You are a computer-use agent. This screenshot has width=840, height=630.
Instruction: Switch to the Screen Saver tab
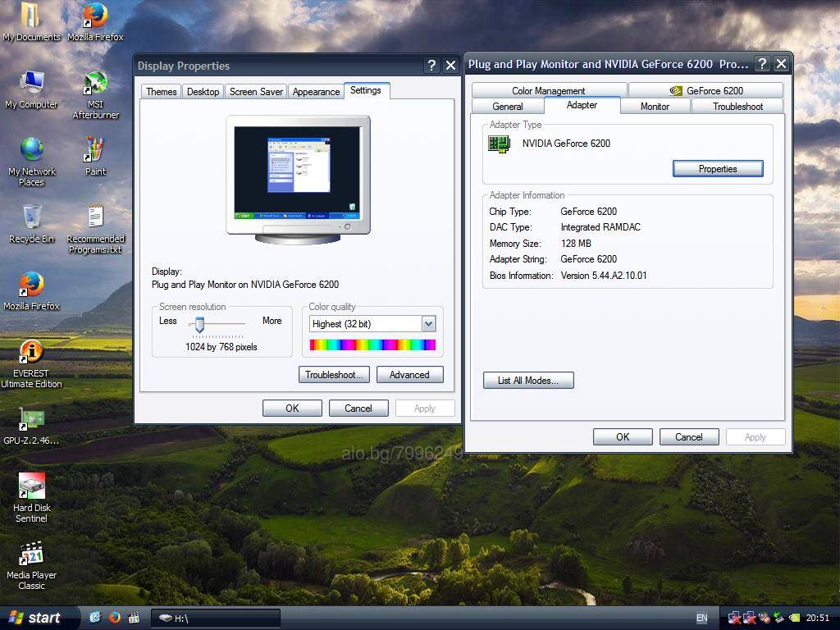pos(256,92)
